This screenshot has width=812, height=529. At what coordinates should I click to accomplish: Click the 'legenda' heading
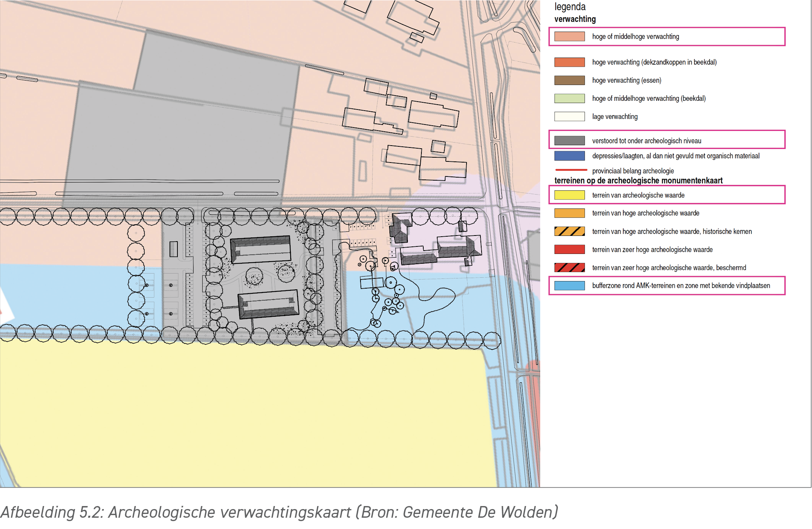coord(570,7)
